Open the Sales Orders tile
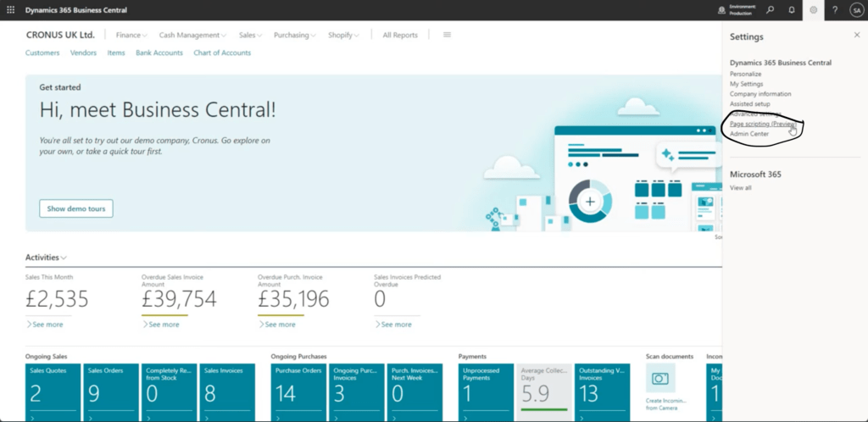This screenshot has width=868, height=422. 111,391
